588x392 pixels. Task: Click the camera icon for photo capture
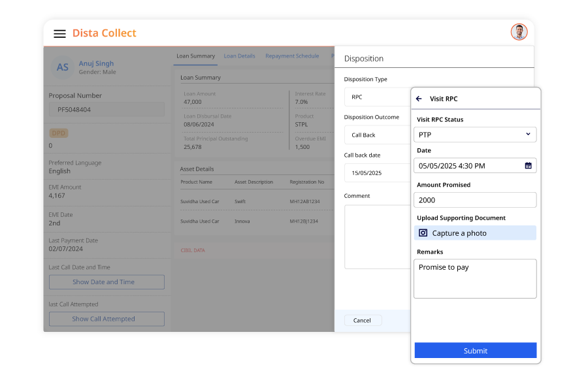tap(423, 233)
